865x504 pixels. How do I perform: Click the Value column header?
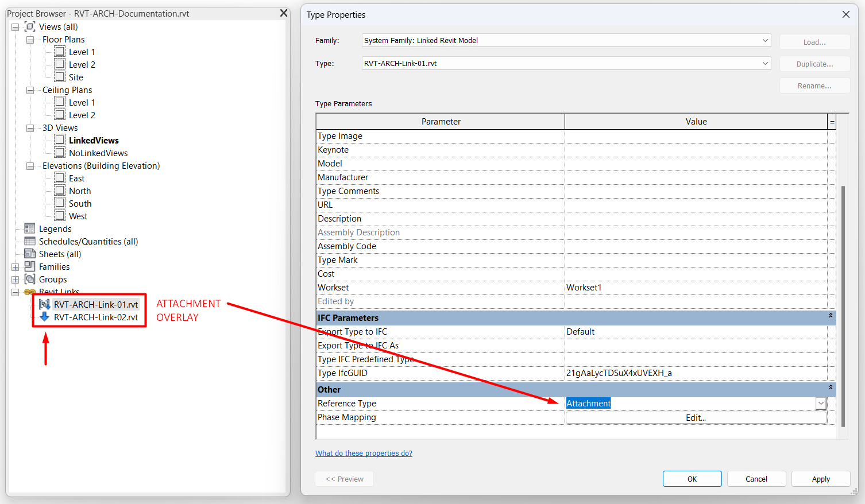coord(696,121)
